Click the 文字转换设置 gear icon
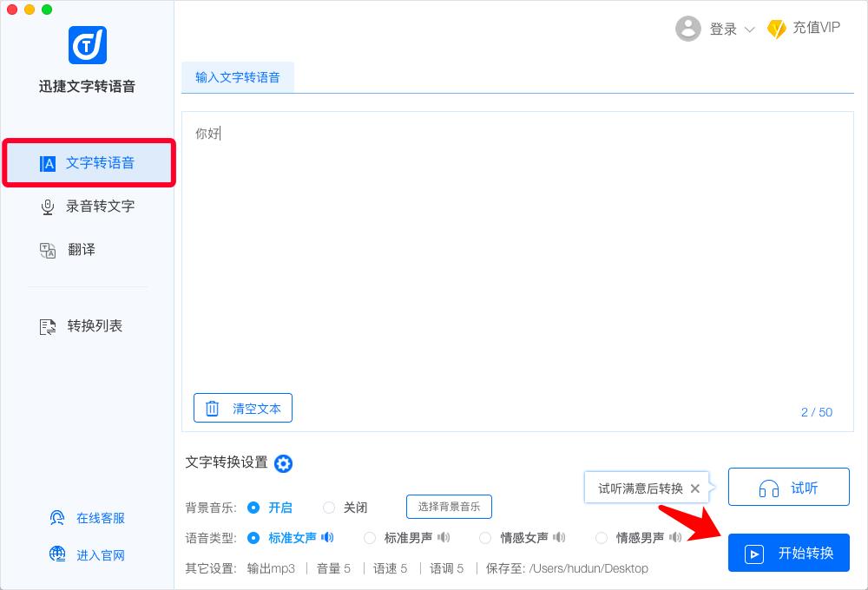 (283, 464)
